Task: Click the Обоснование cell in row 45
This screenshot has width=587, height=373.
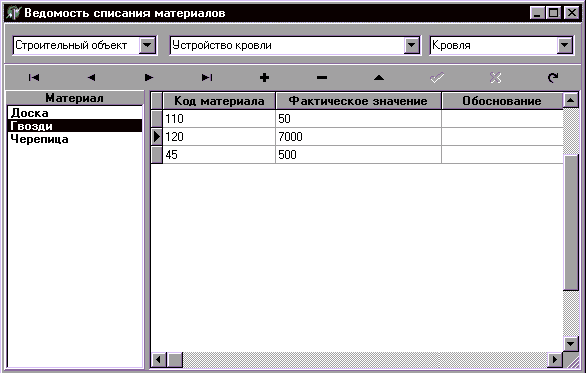Action: 502,155
